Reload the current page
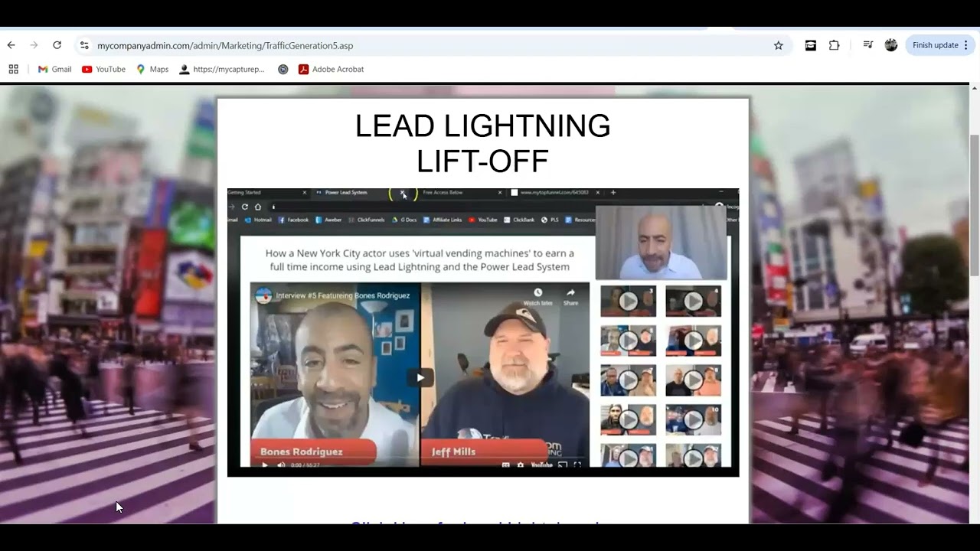980x551 pixels. click(57, 45)
